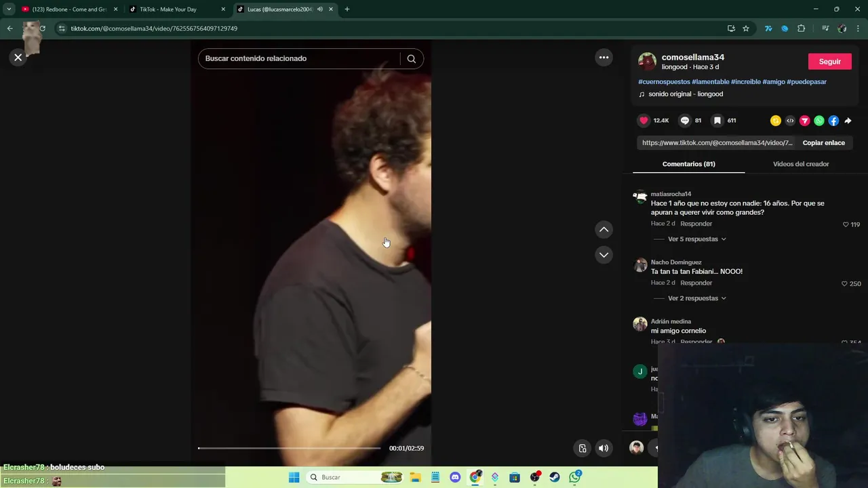The height and width of the screenshot is (488, 868).
Task: Bookmark this page with star icon
Action: click(x=746, y=28)
